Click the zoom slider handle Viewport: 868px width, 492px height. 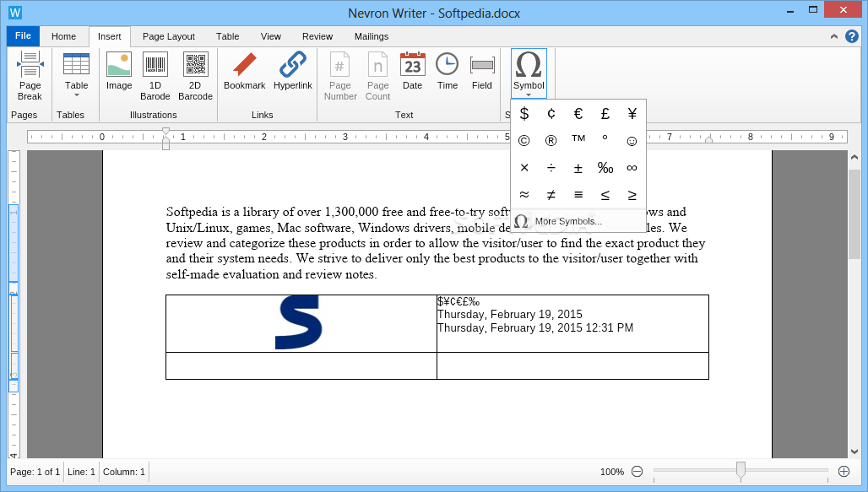741,470
